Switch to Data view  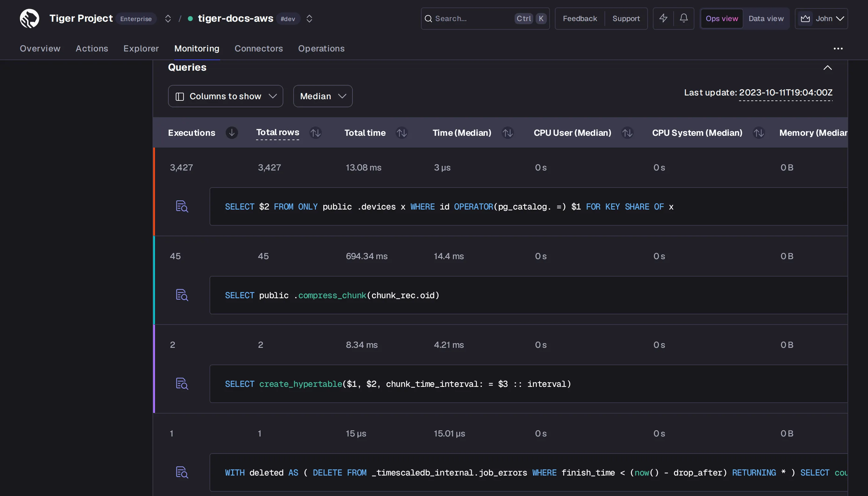(x=766, y=18)
